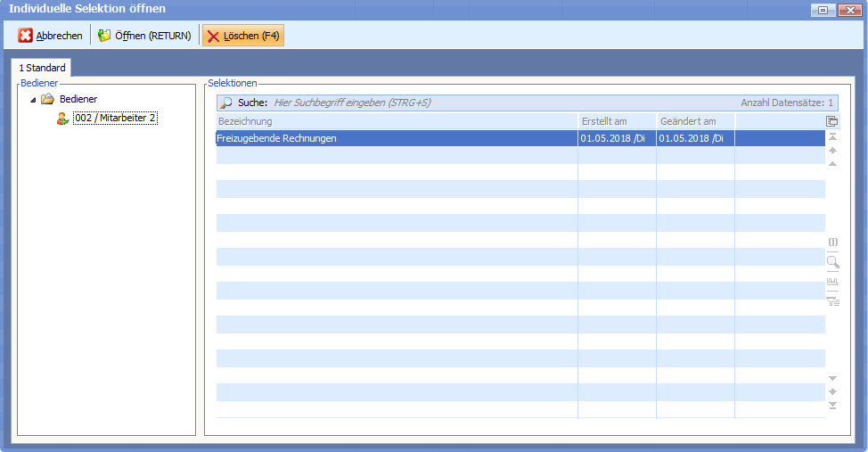The width and height of the screenshot is (868, 452).
Task: Collapse the Bediener tree node arrow
Action: (x=33, y=99)
